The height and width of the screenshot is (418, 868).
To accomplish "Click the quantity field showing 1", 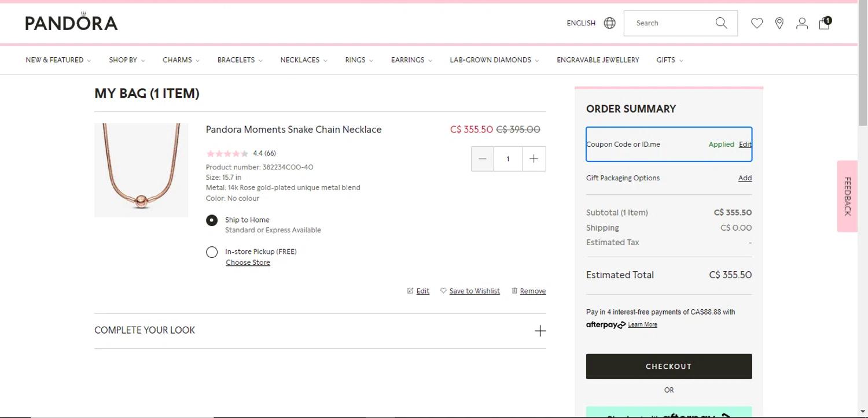I will tap(508, 158).
